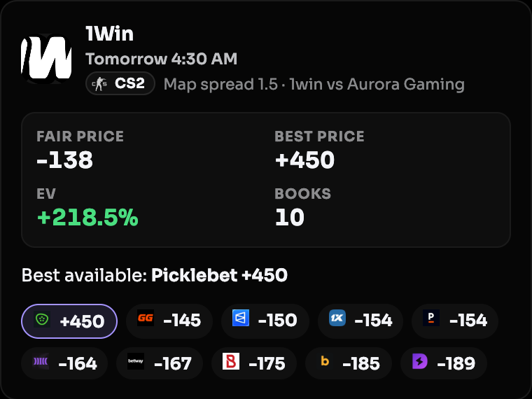Click the GG sportsbook icon
The width and height of the screenshot is (532, 399).
(x=146, y=318)
